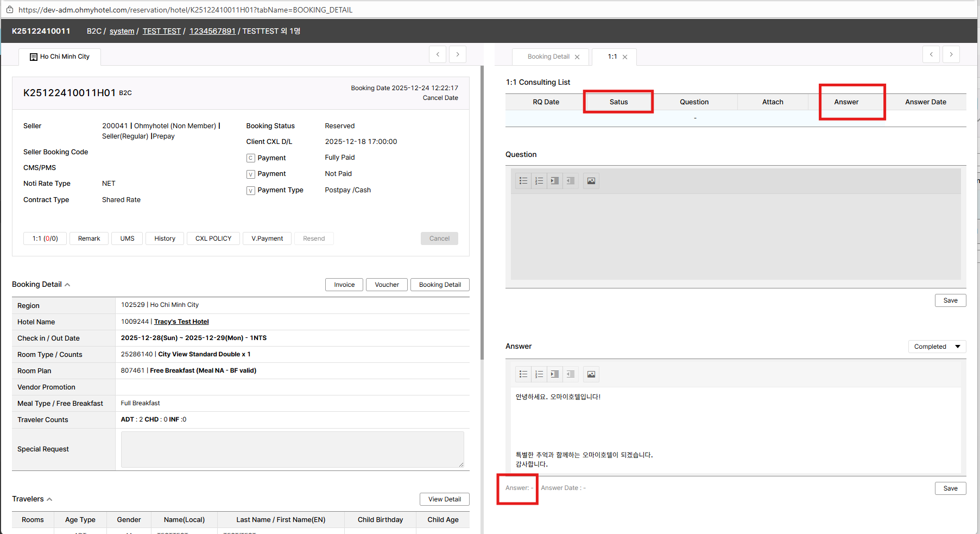Toggle the V Payment Type checkbox
980x534 pixels.
coord(250,191)
